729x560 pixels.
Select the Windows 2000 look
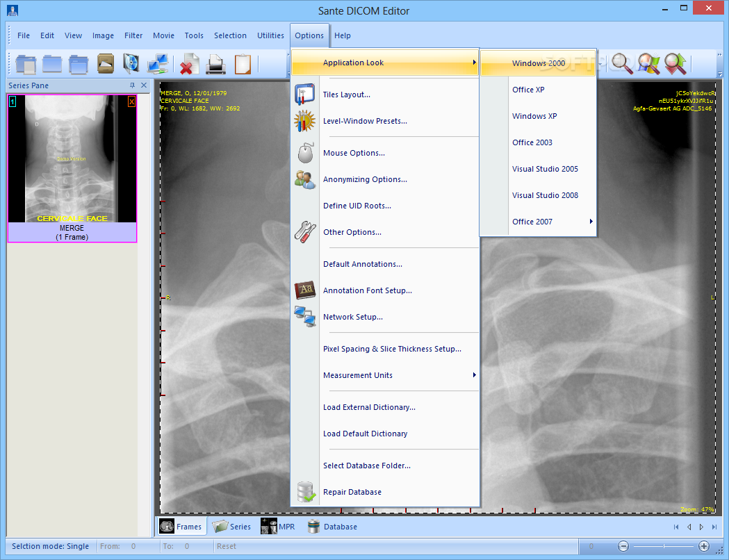[x=538, y=63]
